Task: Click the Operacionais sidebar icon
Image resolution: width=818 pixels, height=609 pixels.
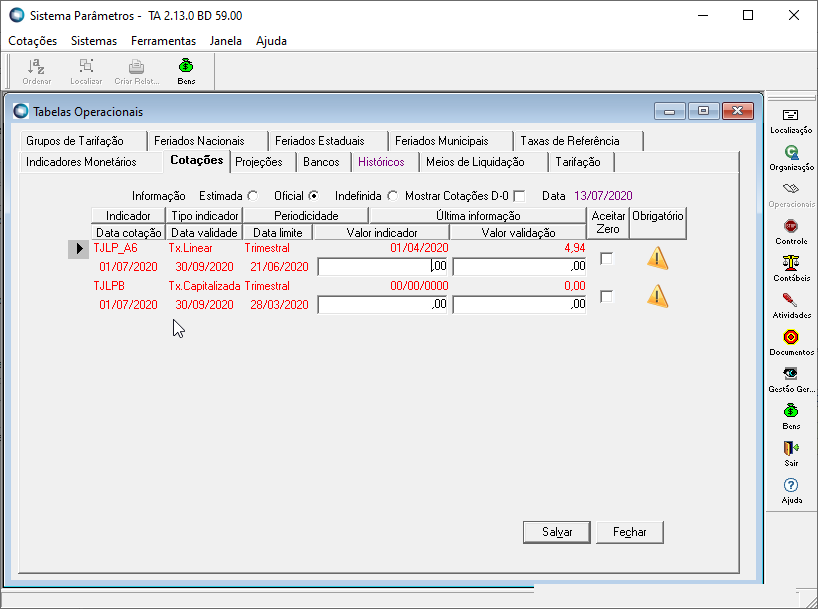Action: pyautogui.click(x=791, y=195)
